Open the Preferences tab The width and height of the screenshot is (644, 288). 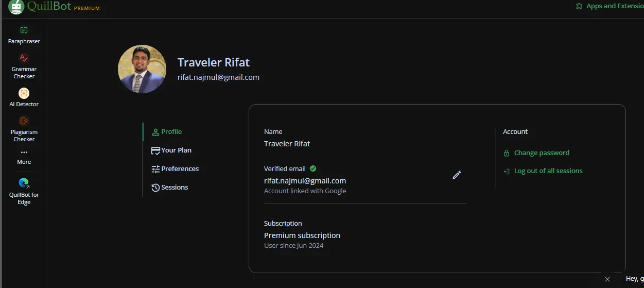[175, 169]
